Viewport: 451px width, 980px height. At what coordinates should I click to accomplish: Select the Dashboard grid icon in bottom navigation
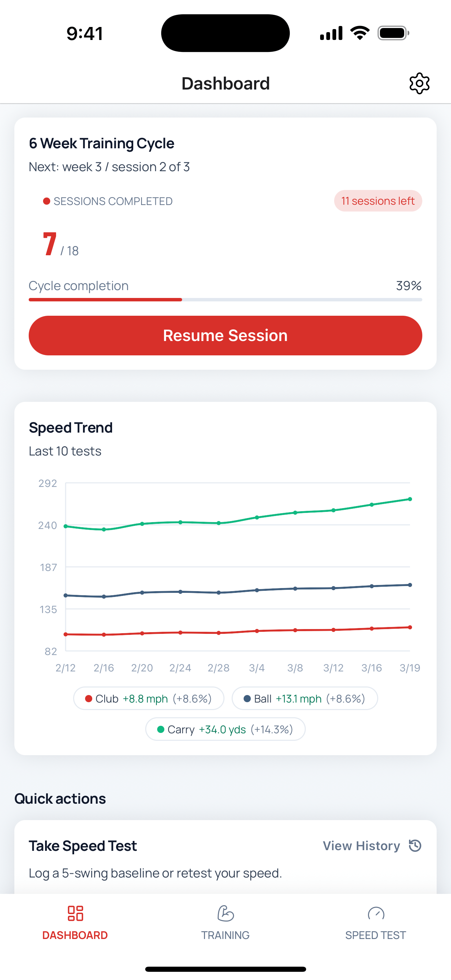(x=74, y=914)
